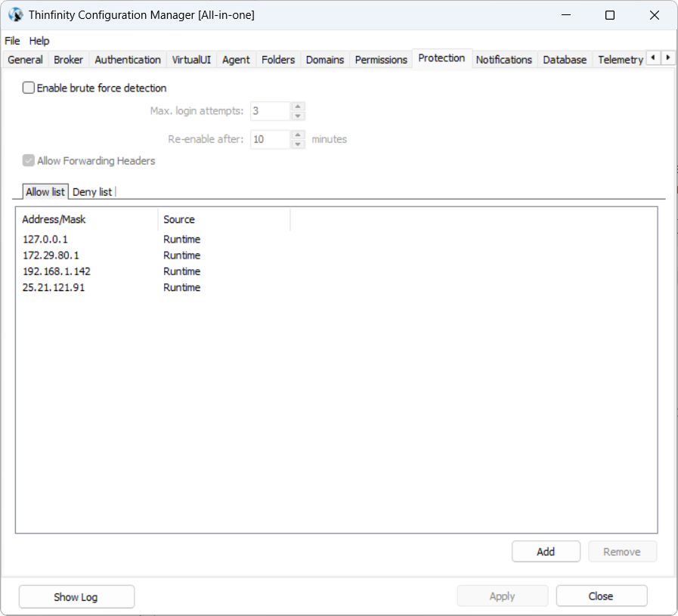Open the Folders tab
678x616 pixels.
(x=278, y=60)
